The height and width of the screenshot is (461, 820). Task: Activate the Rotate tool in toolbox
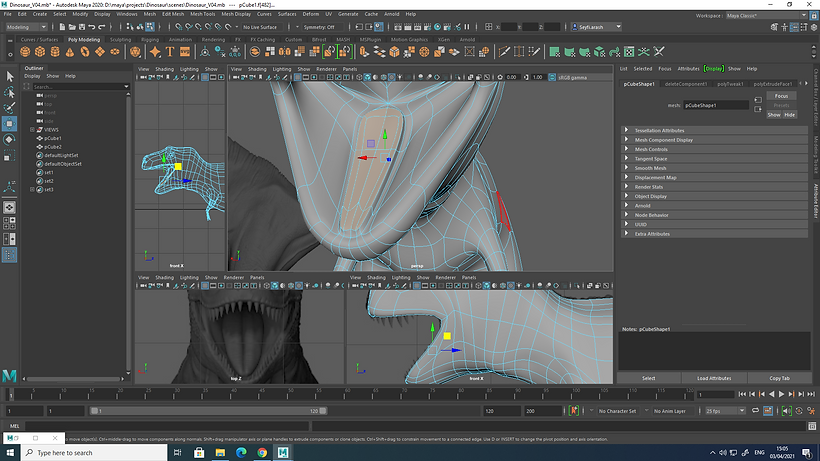point(9,140)
